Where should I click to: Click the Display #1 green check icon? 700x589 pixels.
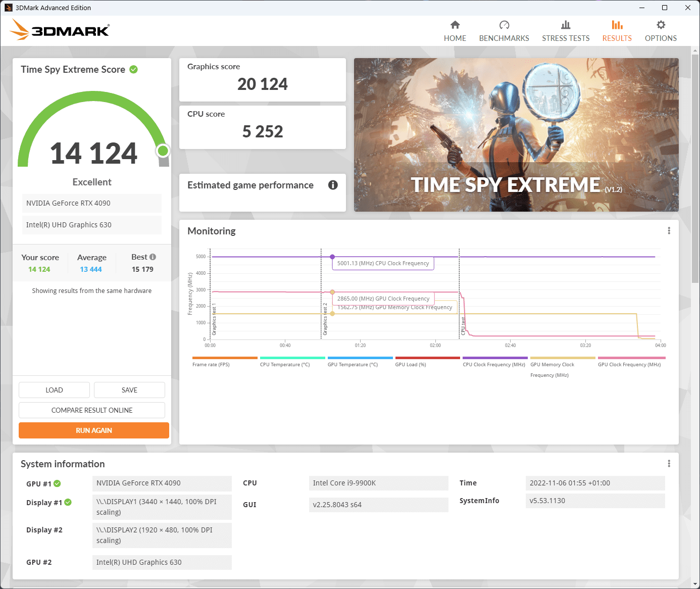68,502
